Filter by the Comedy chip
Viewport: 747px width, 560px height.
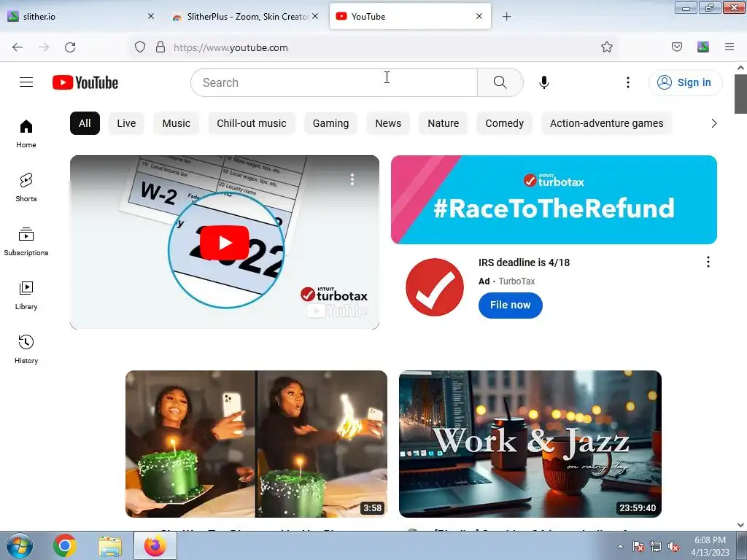[505, 123]
